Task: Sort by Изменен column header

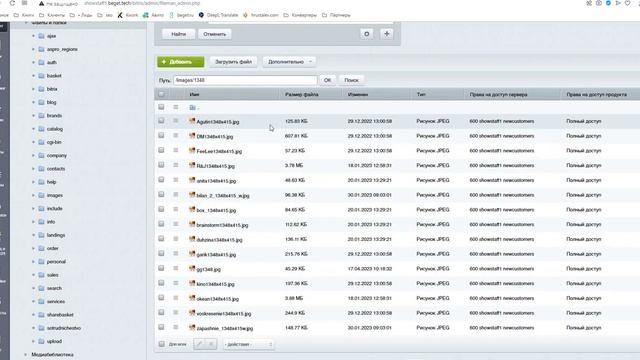Action: 358,94
